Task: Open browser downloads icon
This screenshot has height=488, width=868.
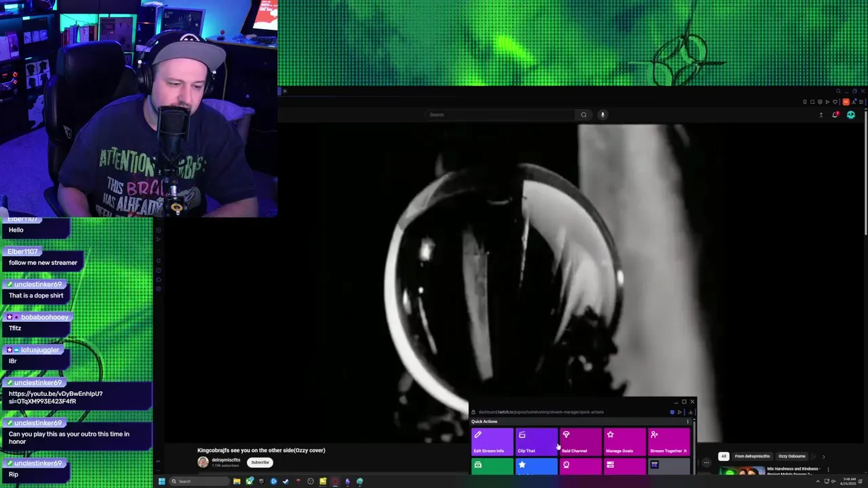Action: click(x=854, y=102)
